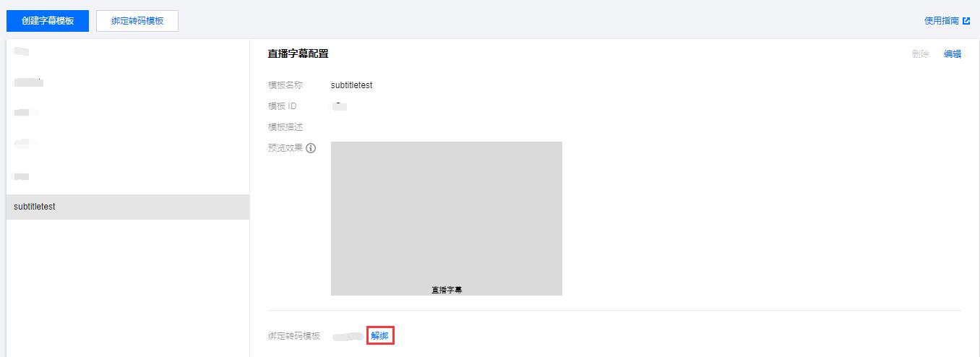Select the fourth blurred template in the list
The width and height of the screenshot is (980, 357).
pyautogui.click(x=128, y=144)
